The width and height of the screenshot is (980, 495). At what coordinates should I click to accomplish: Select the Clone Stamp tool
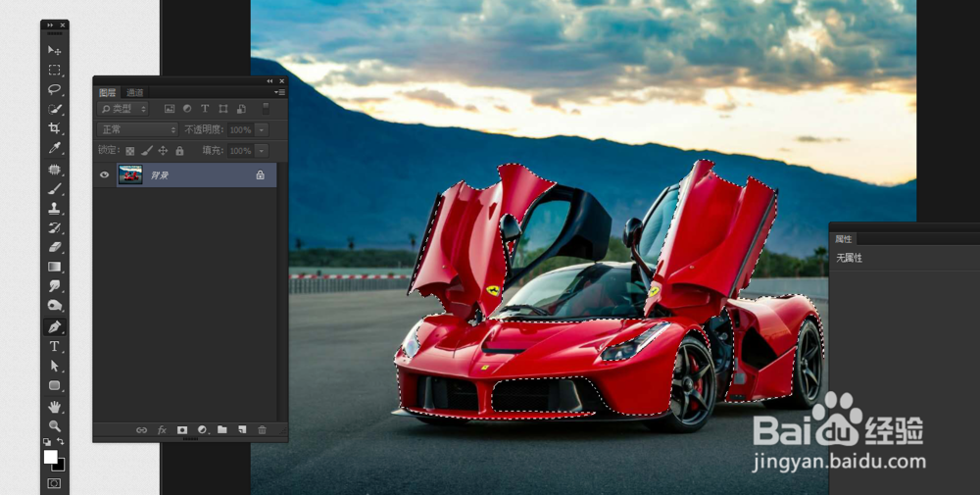point(54,208)
